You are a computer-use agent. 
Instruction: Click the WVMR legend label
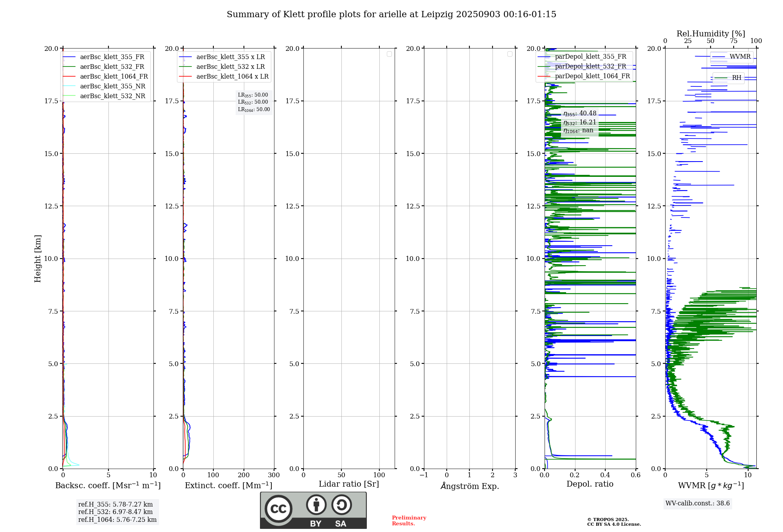click(x=740, y=56)
